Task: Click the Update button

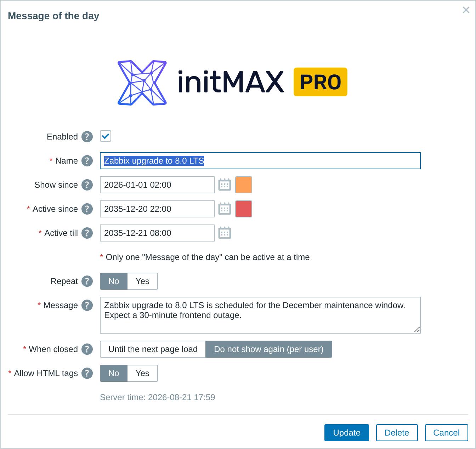Action: (x=347, y=433)
